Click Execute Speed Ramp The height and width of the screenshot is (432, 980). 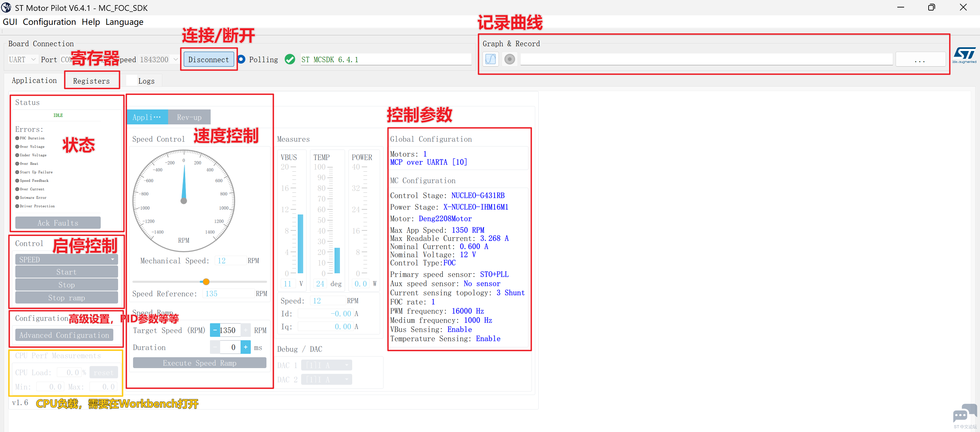tap(200, 363)
